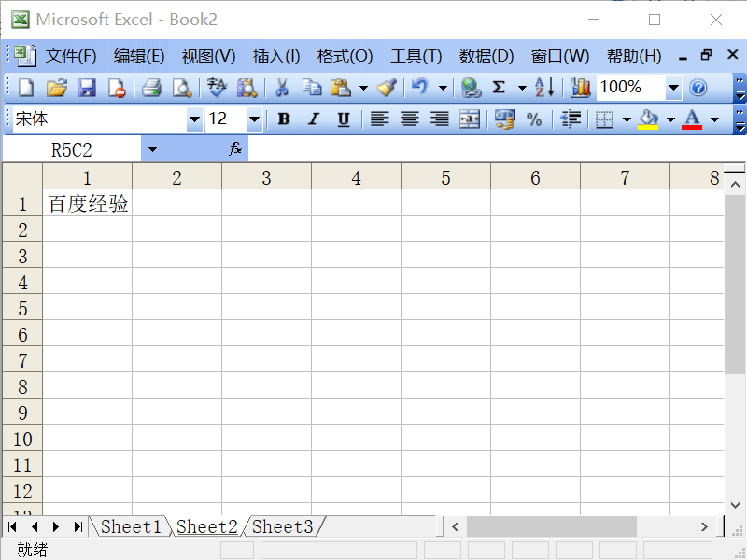Expand the zoom level dropdown
This screenshot has width=747, height=560.
(674, 87)
